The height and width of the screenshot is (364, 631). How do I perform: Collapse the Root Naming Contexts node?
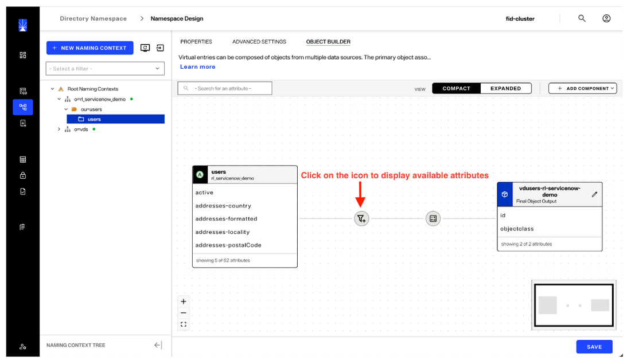point(52,89)
